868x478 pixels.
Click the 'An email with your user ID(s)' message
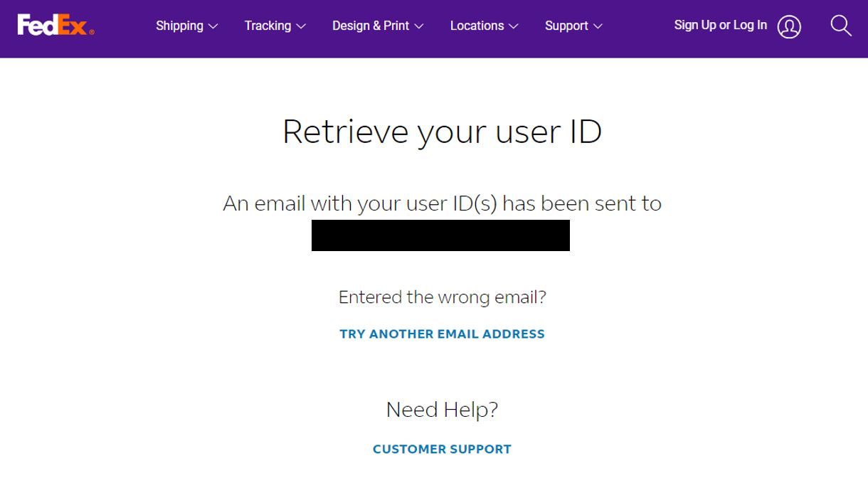coord(443,204)
